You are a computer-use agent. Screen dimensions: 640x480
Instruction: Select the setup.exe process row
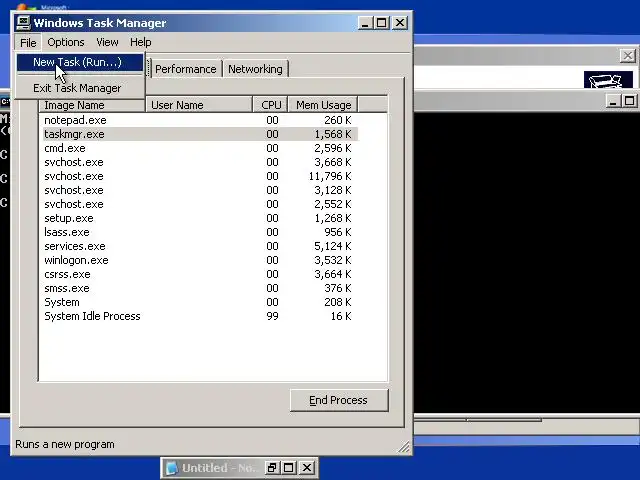point(200,218)
